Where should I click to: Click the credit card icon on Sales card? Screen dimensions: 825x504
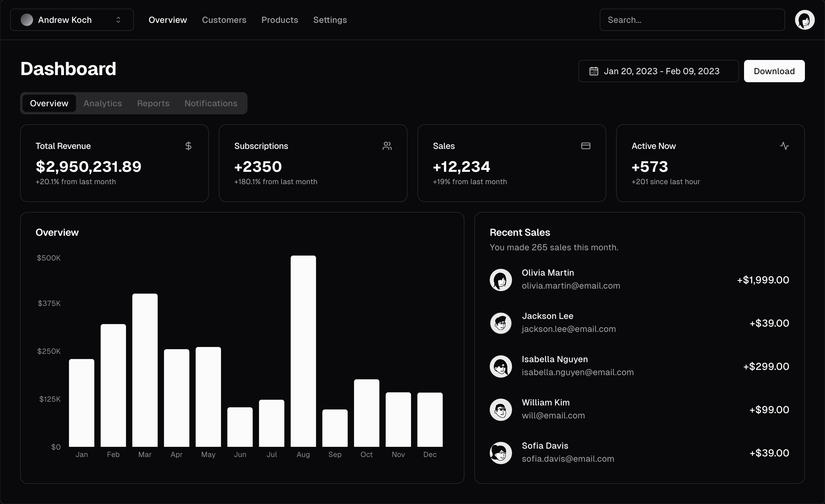click(x=586, y=146)
